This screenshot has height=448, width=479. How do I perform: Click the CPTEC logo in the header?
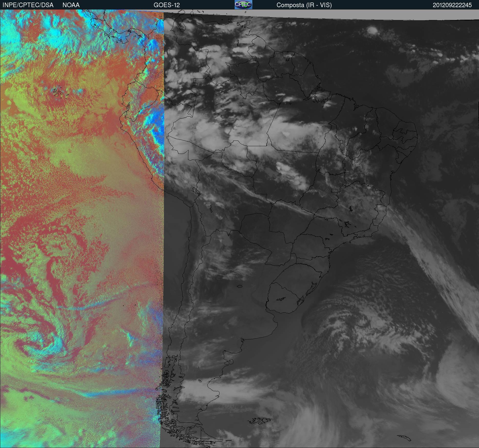pos(243,5)
